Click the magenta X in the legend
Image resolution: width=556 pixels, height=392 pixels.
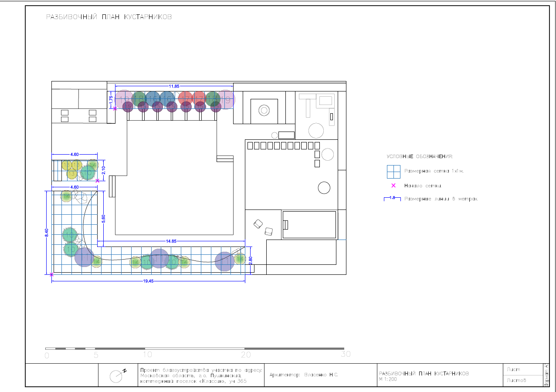coord(393,186)
